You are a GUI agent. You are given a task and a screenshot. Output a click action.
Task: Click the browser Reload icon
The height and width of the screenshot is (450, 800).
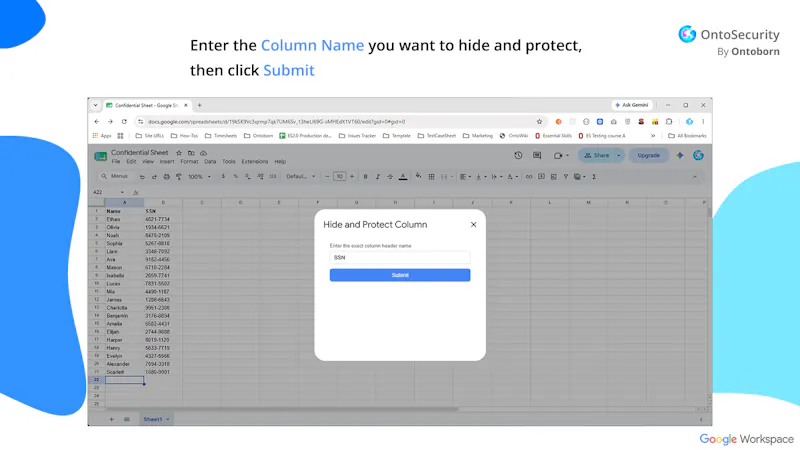[x=124, y=121]
